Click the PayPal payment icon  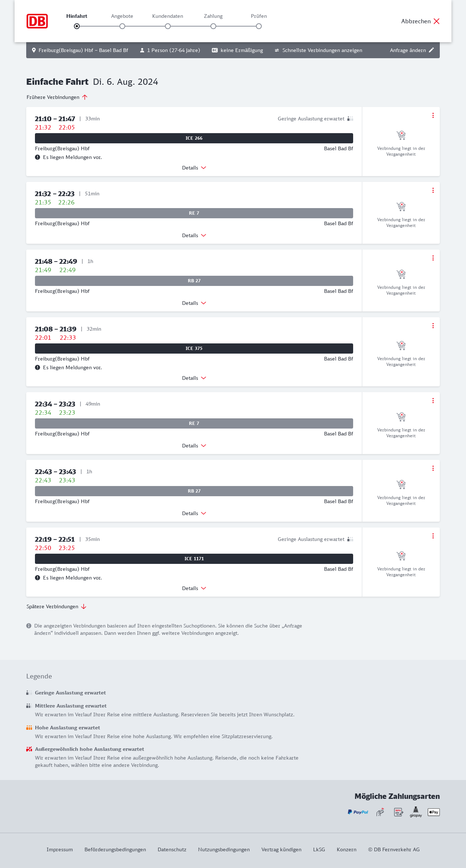point(358,812)
